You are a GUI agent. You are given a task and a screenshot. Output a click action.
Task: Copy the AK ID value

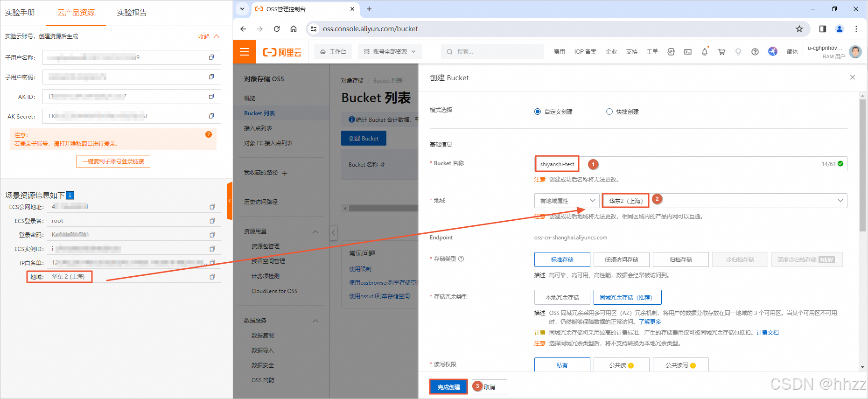click(211, 97)
